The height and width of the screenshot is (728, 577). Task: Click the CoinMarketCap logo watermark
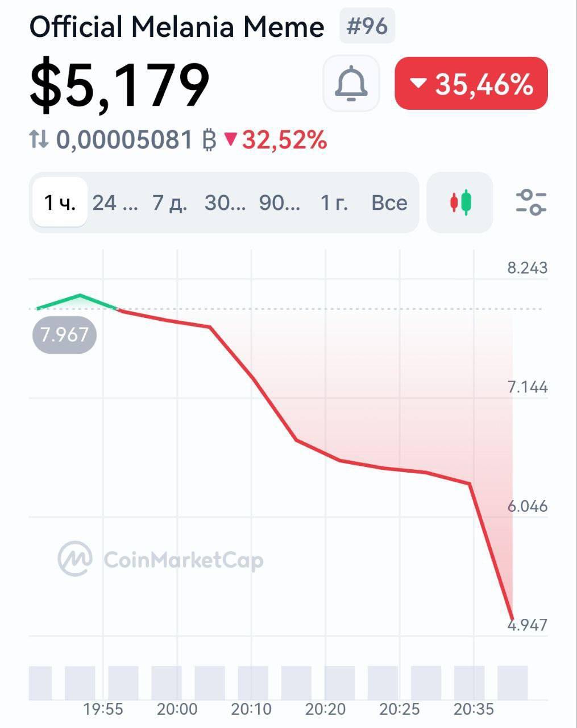point(161,560)
